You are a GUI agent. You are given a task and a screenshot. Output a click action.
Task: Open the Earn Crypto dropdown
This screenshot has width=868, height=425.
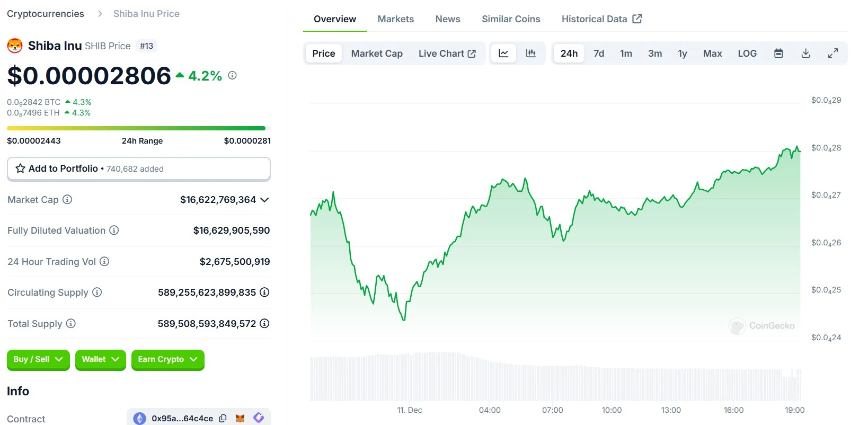(167, 359)
